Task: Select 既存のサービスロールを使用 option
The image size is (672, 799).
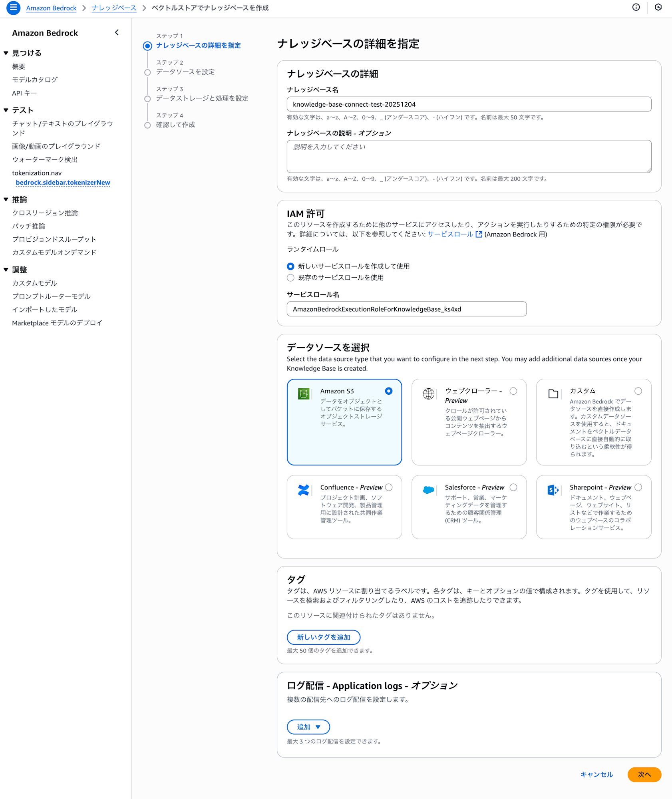Action: [x=290, y=278]
